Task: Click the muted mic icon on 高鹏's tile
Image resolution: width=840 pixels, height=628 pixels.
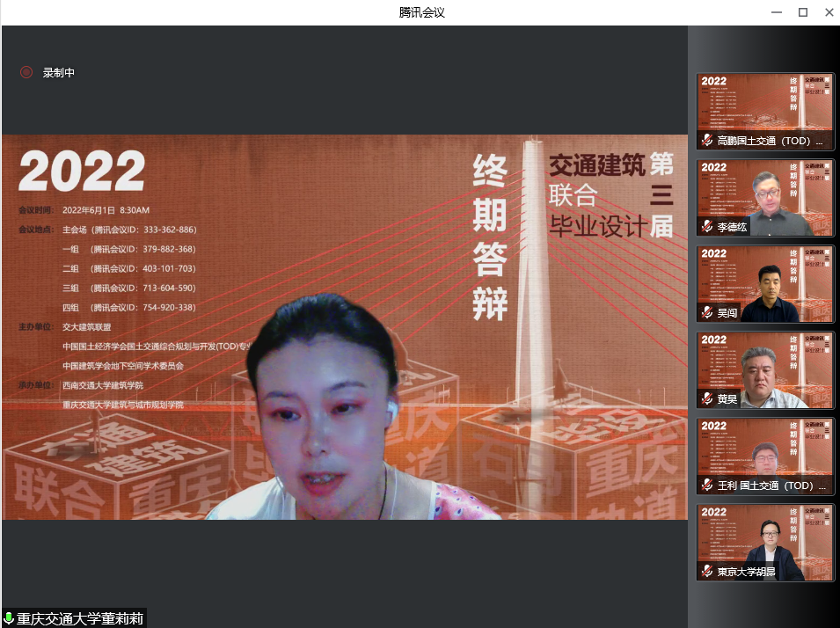Action: pyautogui.click(x=706, y=141)
